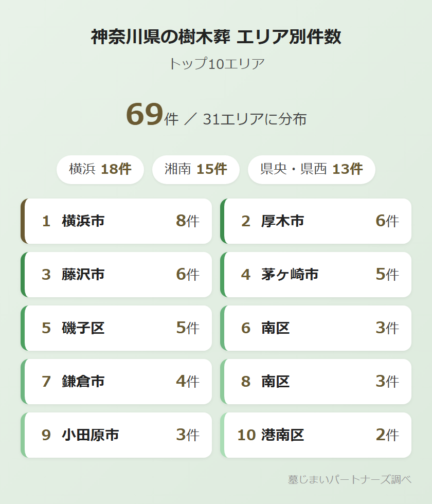Image resolution: width=432 pixels, height=504 pixels.
Task: Open the 鎌倉市 card
Action: [117, 382]
